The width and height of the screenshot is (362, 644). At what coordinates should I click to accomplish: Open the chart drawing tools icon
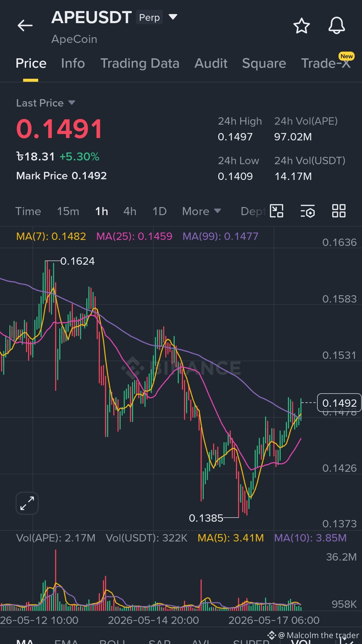277,211
